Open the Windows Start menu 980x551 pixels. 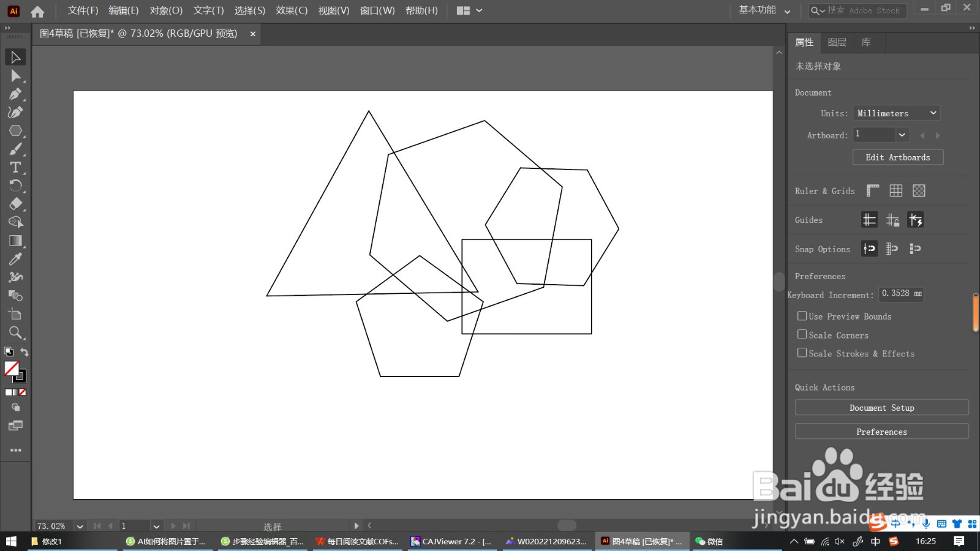(x=11, y=541)
